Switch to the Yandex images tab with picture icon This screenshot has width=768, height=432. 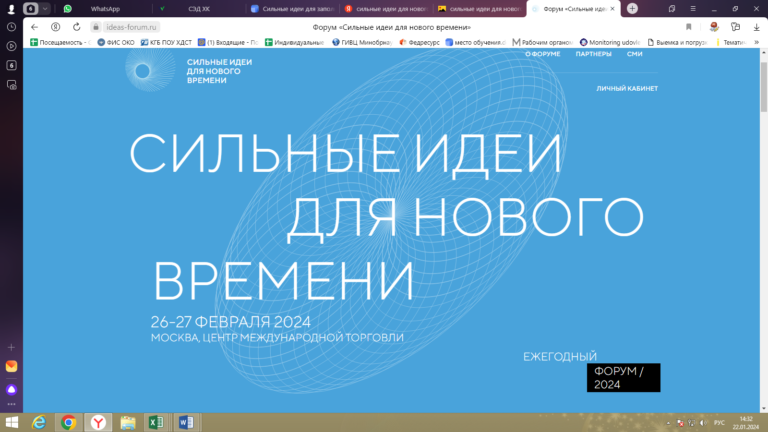(x=479, y=9)
